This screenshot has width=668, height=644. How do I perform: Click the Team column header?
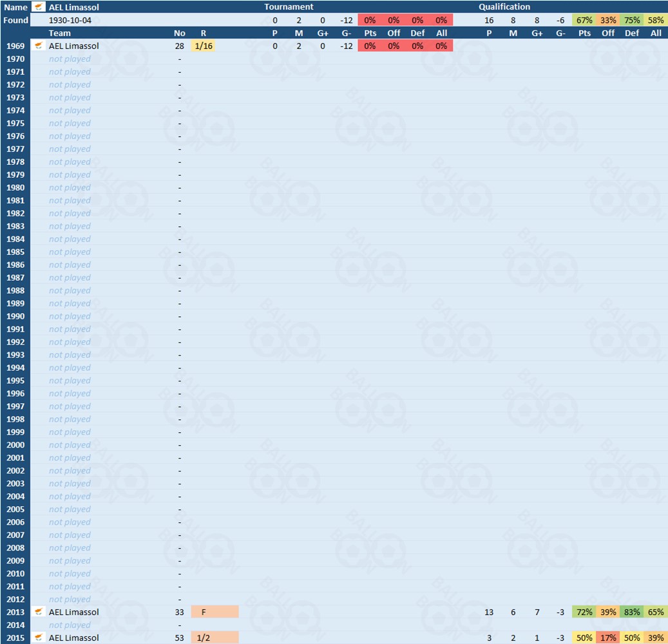pos(60,33)
